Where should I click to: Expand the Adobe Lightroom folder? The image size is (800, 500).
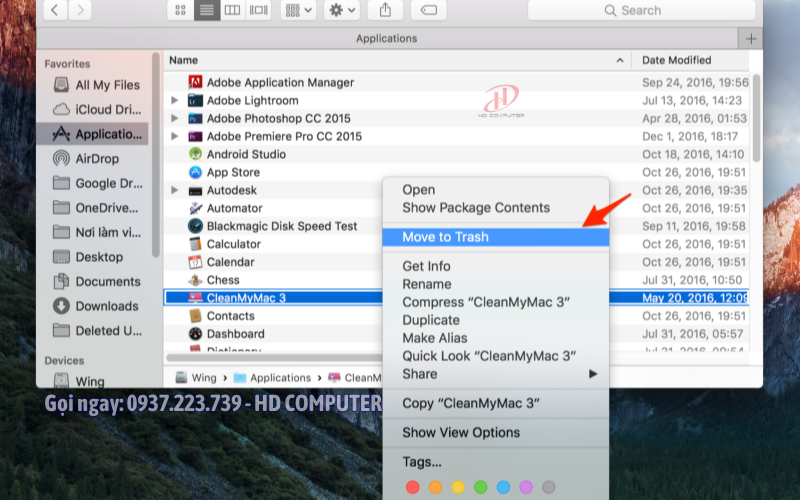pos(175,100)
